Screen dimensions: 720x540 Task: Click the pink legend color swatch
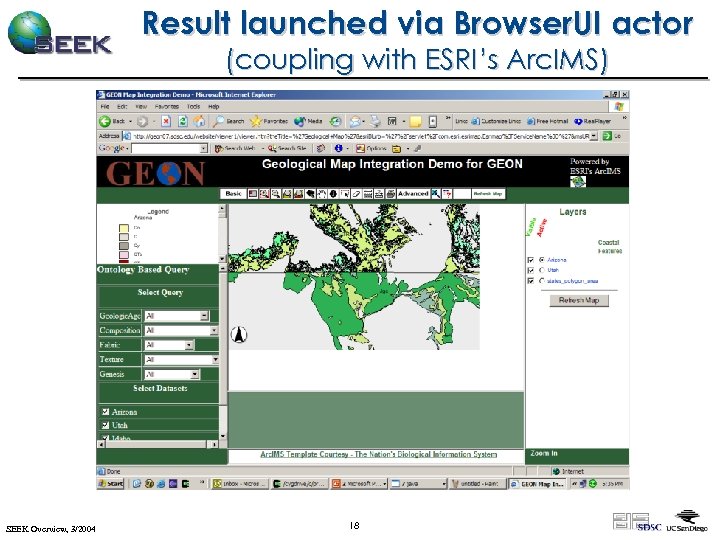pos(124,254)
